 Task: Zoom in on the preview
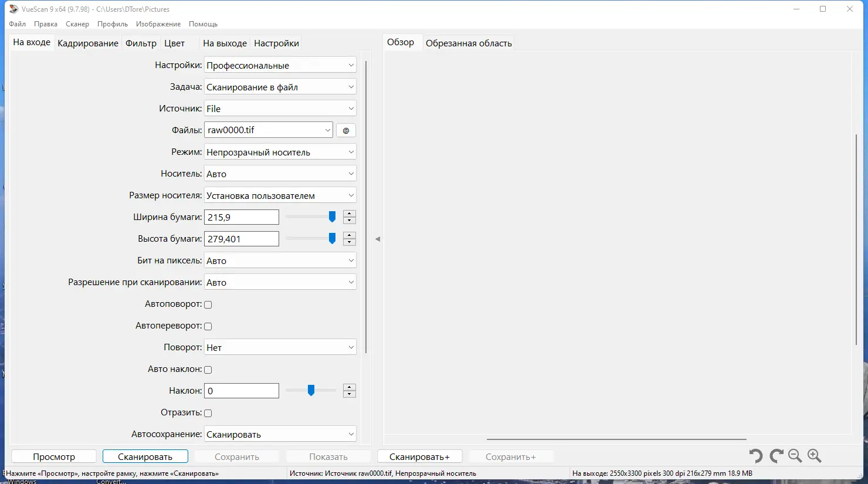pyautogui.click(x=815, y=456)
